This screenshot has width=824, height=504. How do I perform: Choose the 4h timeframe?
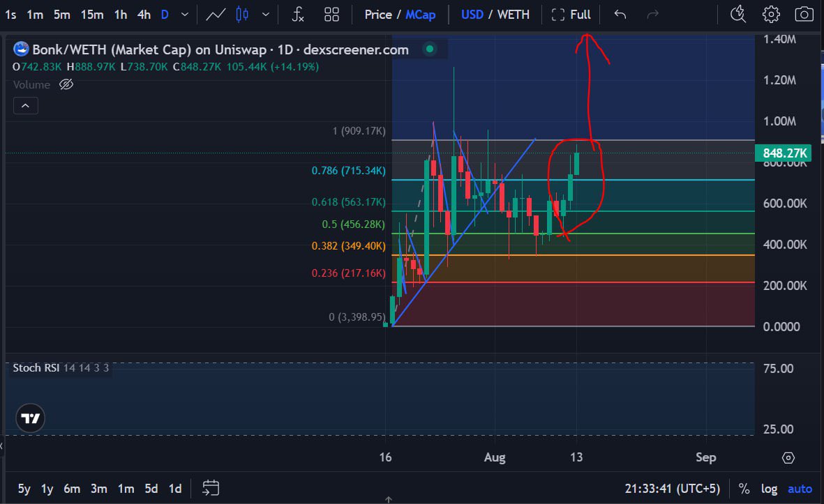[144, 15]
